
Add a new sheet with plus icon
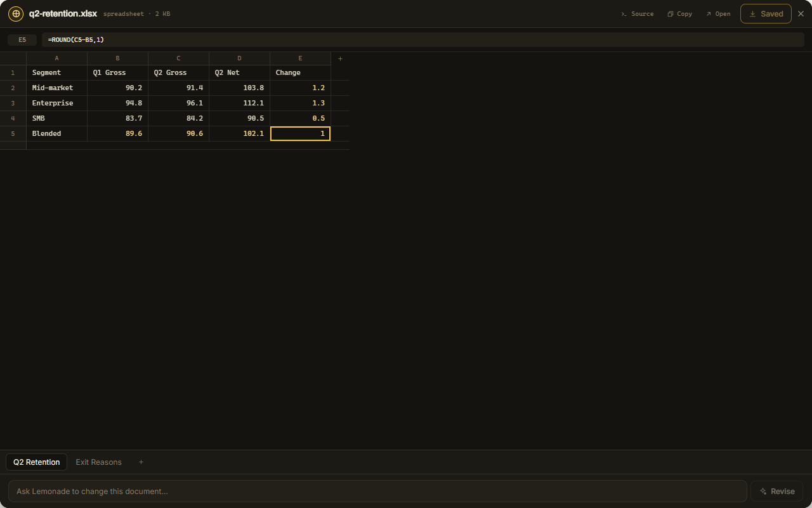pos(141,462)
